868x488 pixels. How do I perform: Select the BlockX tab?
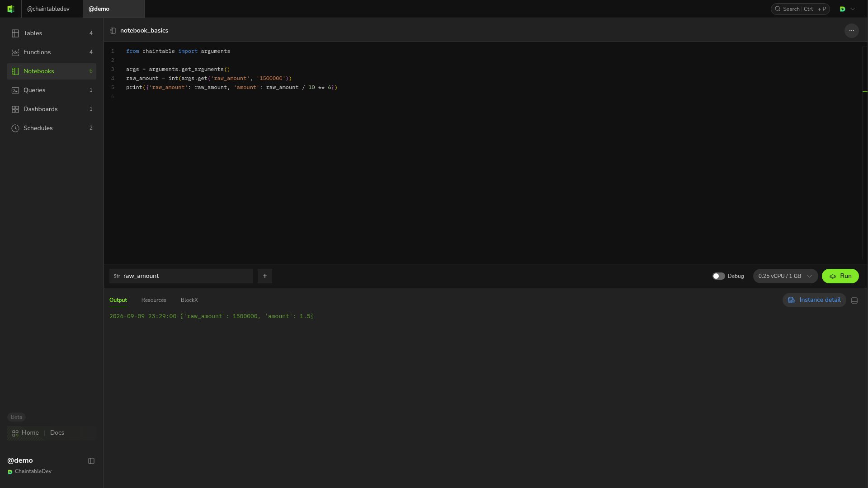pyautogui.click(x=189, y=300)
